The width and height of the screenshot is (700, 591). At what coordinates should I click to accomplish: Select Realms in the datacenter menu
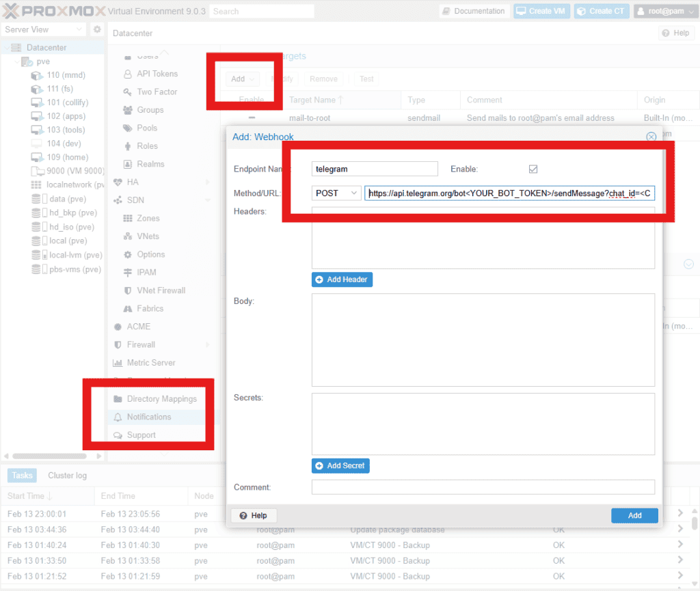[150, 164]
